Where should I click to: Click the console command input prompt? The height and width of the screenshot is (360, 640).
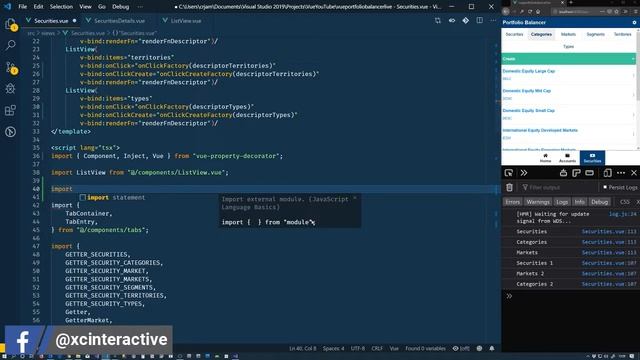click(x=571, y=296)
